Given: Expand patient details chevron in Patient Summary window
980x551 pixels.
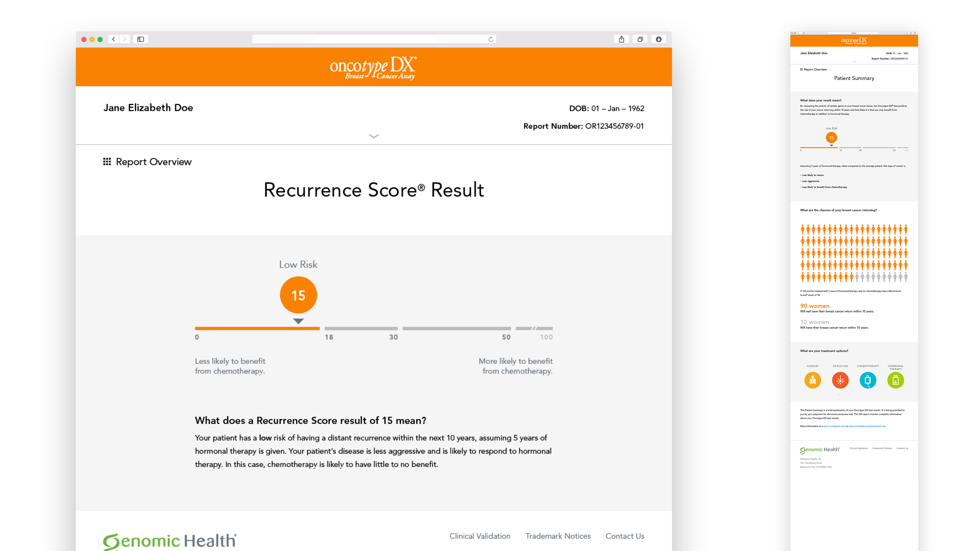Looking at the screenshot, I should (x=854, y=61).
